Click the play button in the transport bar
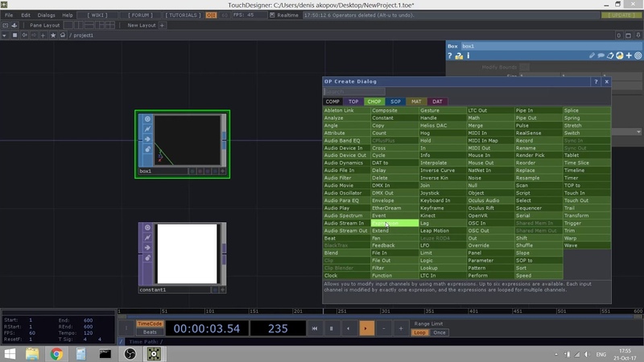 tap(365, 328)
